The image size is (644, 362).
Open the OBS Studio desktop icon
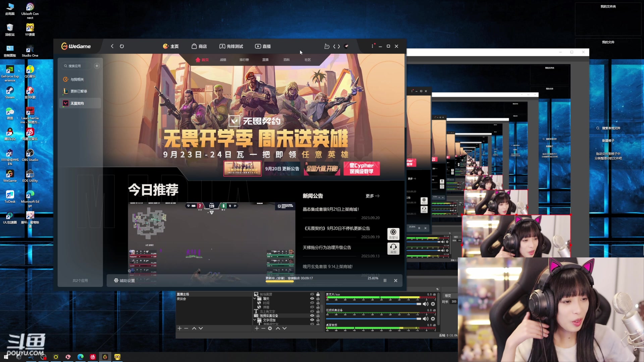[30, 156]
